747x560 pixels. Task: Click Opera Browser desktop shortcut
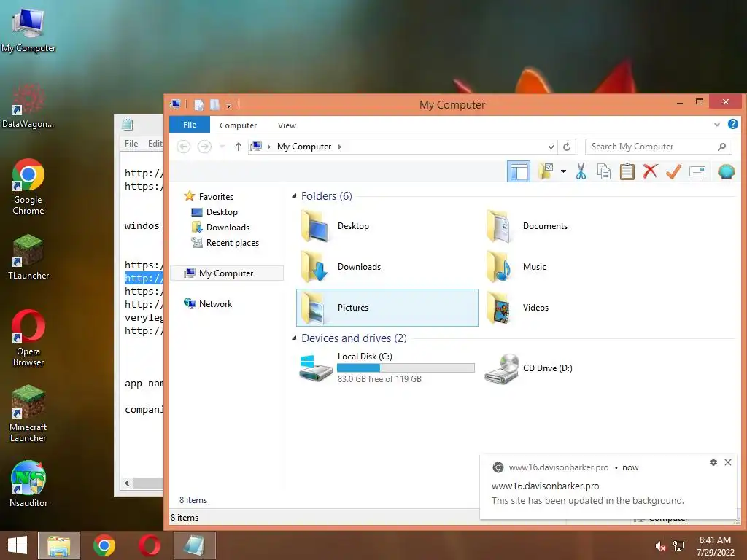(x=28, y=338)
